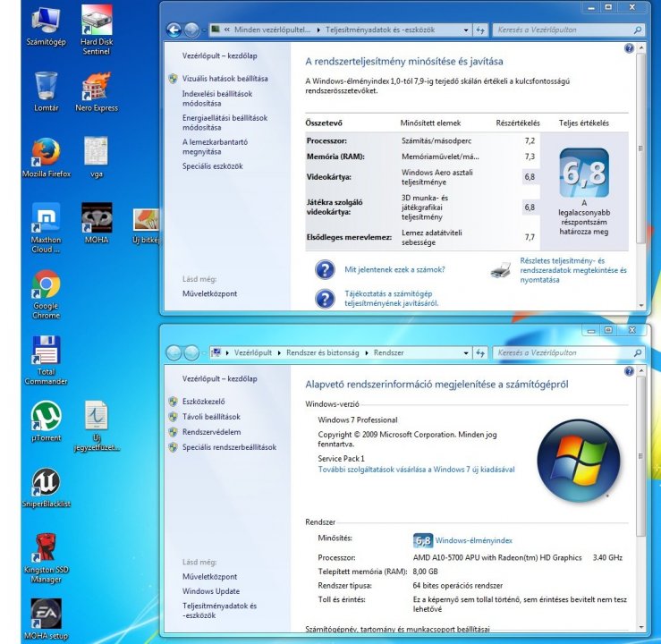The height and width of the screenshot is (644, 661).
Task: Open Speciális rendszerbeállítások link
Action: (229, 447)
